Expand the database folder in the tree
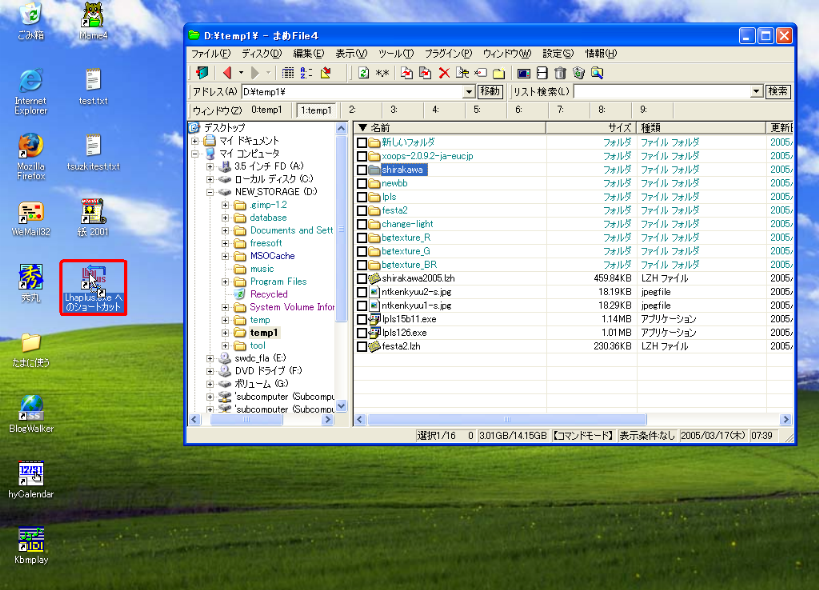 coord(226,218)
